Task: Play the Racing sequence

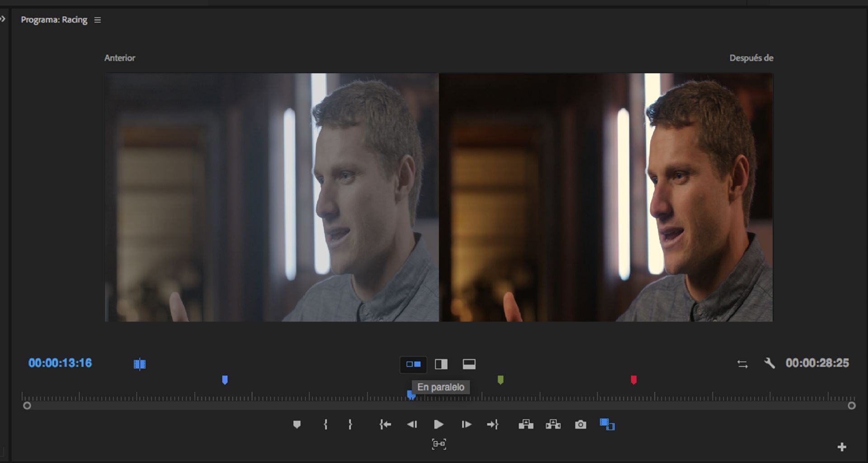Action: (439, 425)
